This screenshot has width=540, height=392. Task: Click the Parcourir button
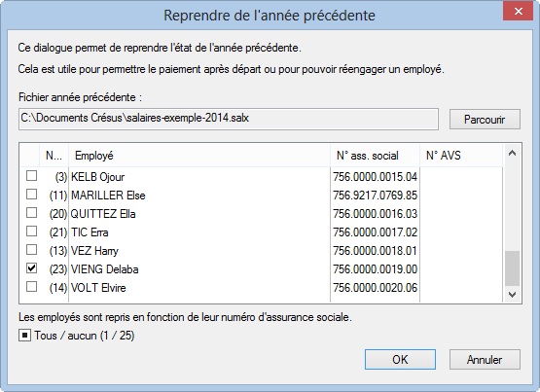click(485, 120)
